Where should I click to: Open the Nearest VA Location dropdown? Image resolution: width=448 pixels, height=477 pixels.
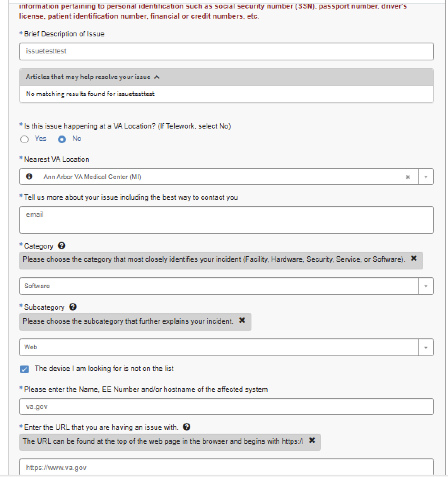[x=426, y=177]
